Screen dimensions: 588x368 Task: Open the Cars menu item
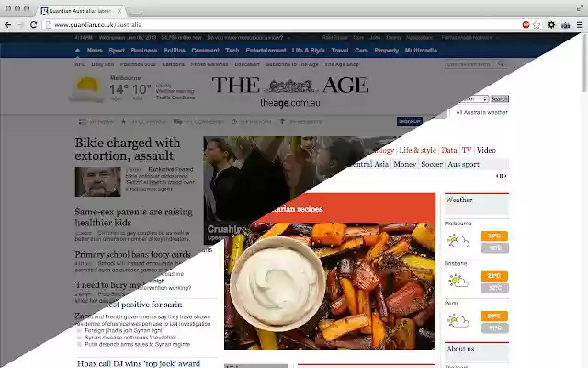click(361, 51)
